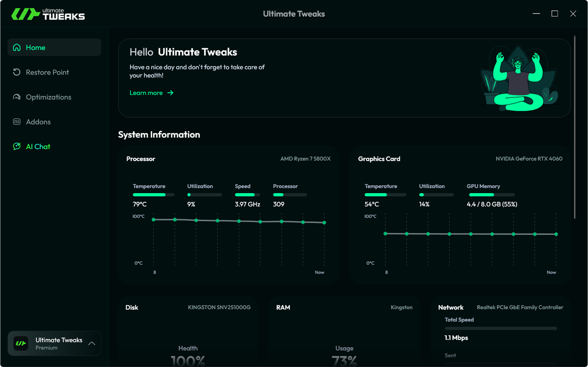Click the Processor Speed progress bar
The width and height of the screenshot is (588, 367).
(247, 195)
